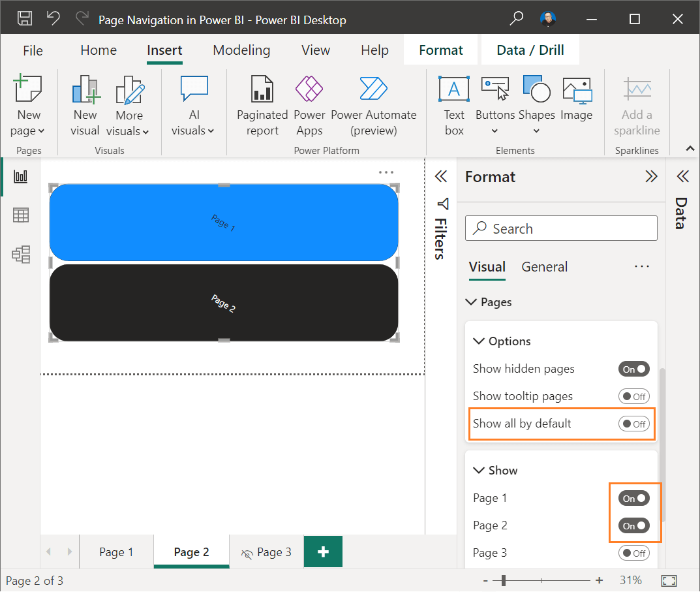Switch to the Modeling ribbon tab
The width and height of the screenshot is (700, 592).
241,50
